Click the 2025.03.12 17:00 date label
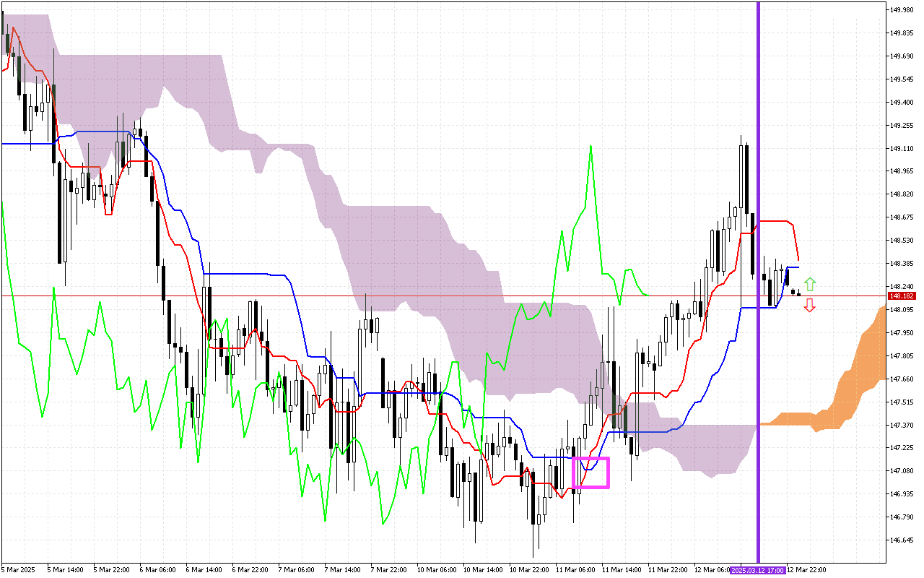The image size is (924, 578). tap(758, 570)
